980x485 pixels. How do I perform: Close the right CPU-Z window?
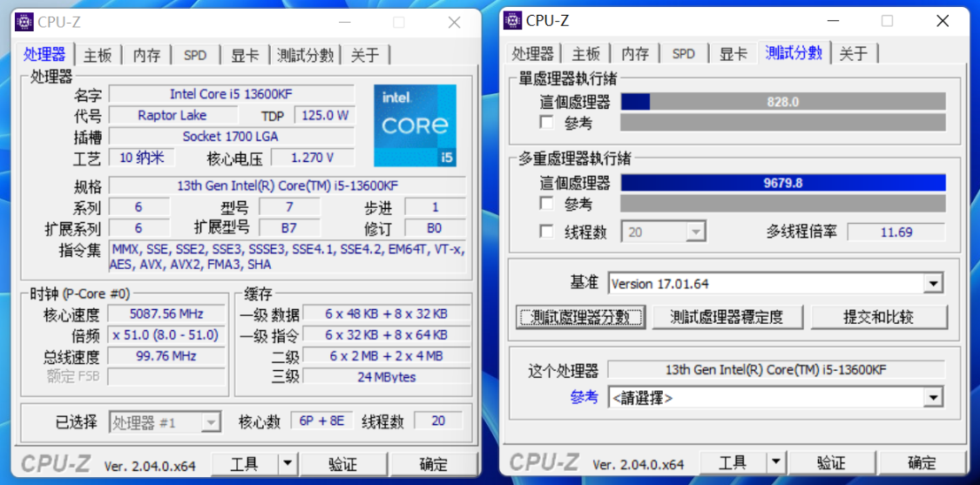(x=943, y=21)
